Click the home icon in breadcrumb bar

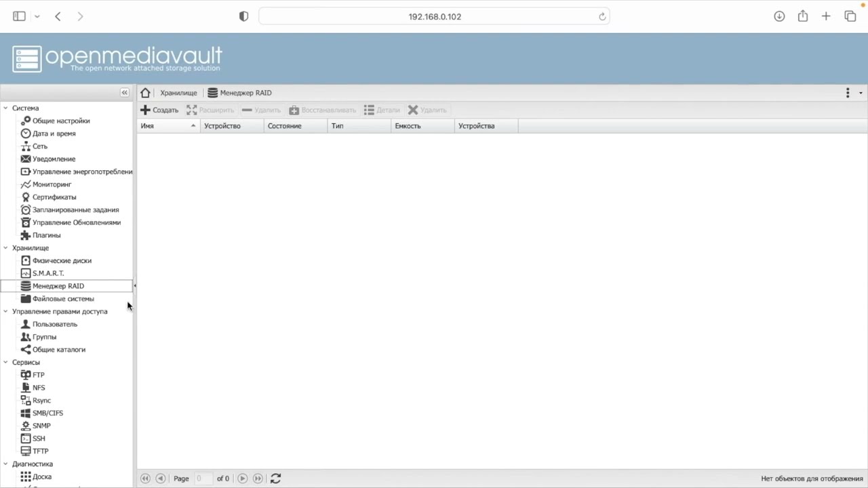pos(145,93)
